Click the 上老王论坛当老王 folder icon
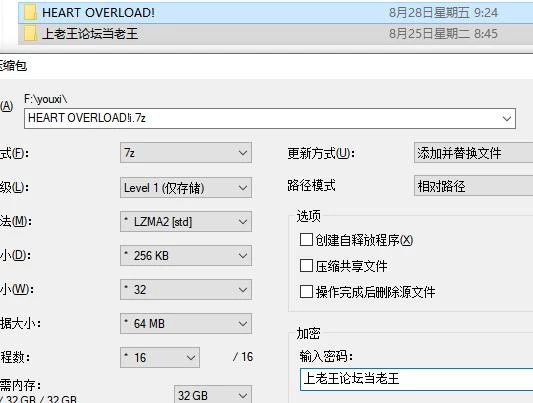 coord(30,34)
